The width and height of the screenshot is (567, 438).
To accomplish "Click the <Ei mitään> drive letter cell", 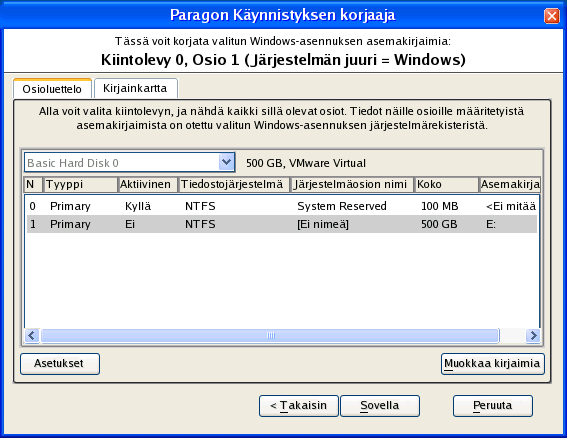I will pyautogui.click(x=511, y=206).
